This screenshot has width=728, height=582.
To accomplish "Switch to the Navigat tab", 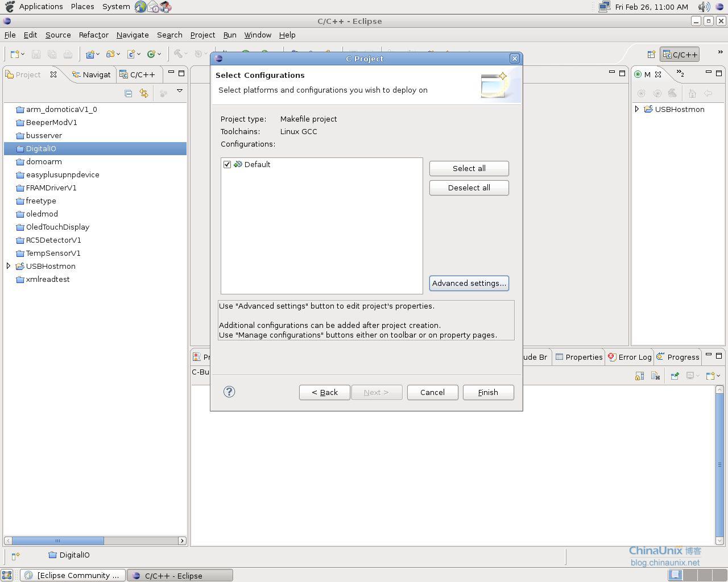I will click(92, 74).
